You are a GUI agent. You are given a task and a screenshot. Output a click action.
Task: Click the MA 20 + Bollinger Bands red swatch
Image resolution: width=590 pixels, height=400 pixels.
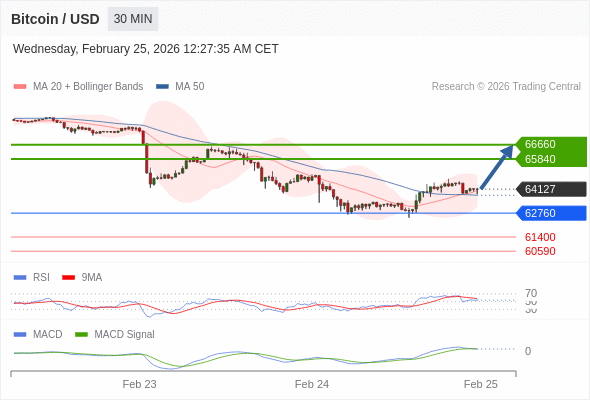20,87
